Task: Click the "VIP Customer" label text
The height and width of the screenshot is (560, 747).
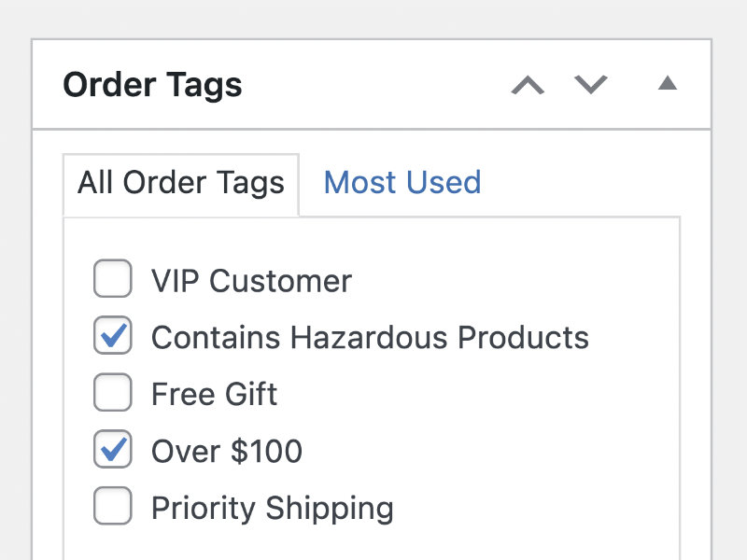Action: tap(251, 281)
